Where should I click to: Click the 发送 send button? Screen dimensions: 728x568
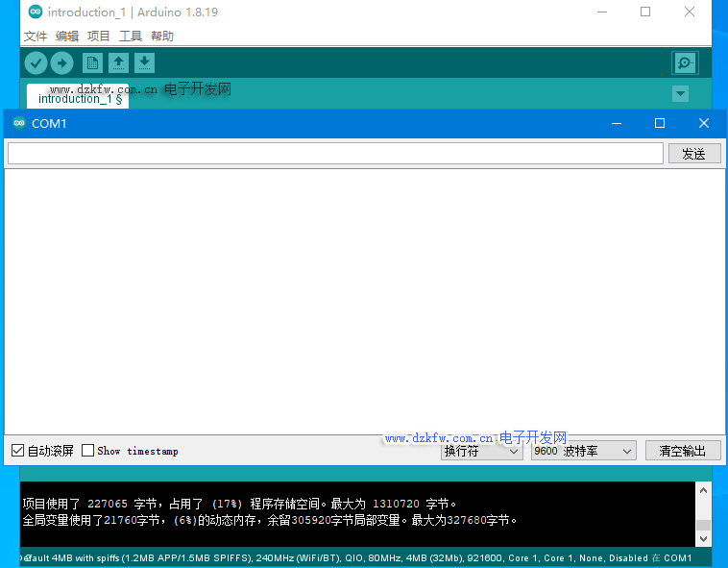click(x=693, y=154)
